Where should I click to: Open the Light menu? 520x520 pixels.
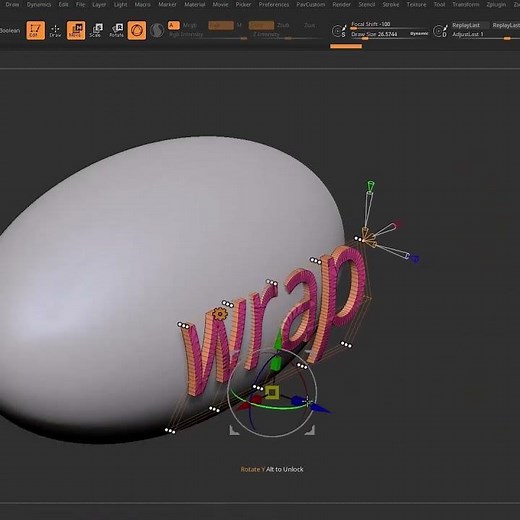point(120,4)
